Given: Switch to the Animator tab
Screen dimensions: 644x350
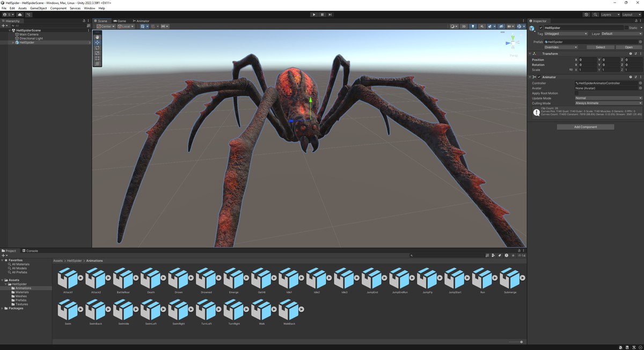Looking at the screenshot, I should (x=141, y=21).
